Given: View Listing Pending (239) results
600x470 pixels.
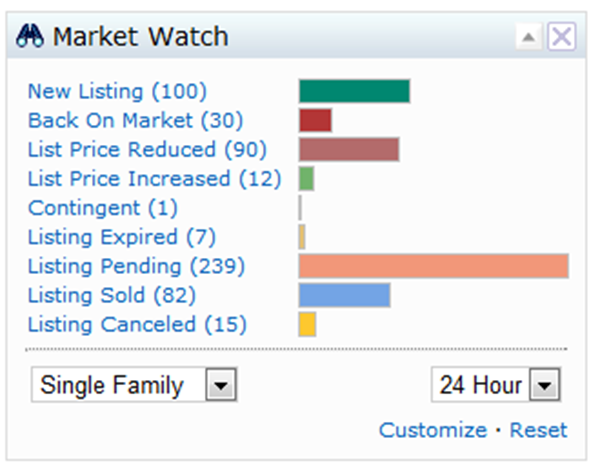Looking at the screenshot, I should point(137,266).
